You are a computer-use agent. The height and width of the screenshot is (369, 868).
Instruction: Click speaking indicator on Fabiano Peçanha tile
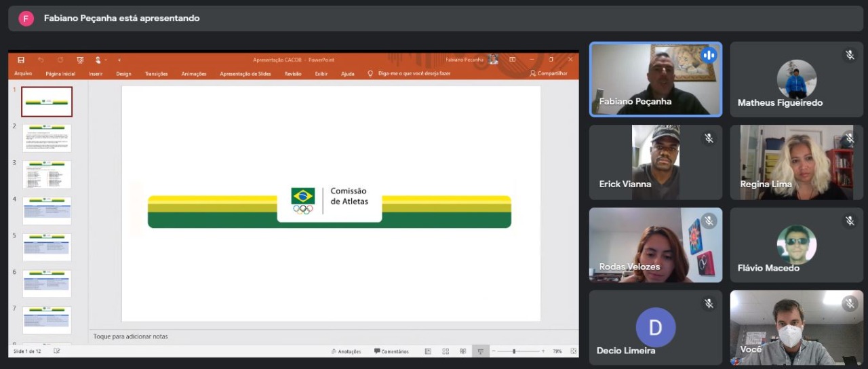(x=709, y=55)
